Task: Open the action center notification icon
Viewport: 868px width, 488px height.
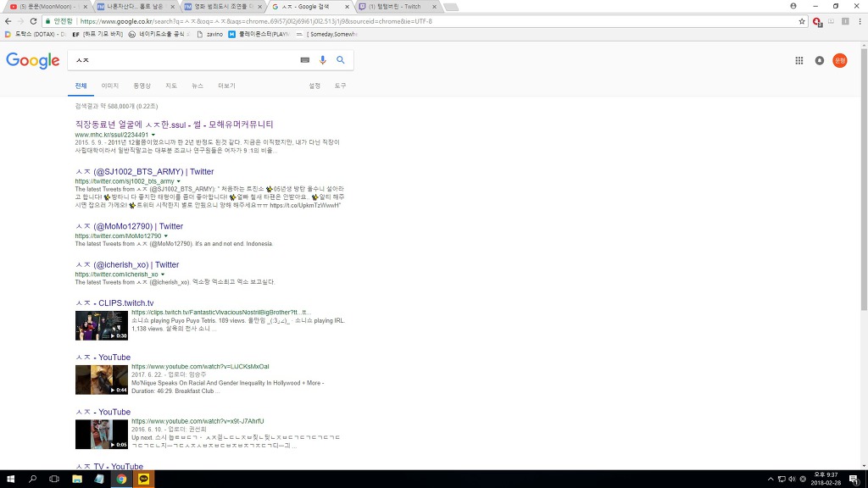Action: [854, 480]
